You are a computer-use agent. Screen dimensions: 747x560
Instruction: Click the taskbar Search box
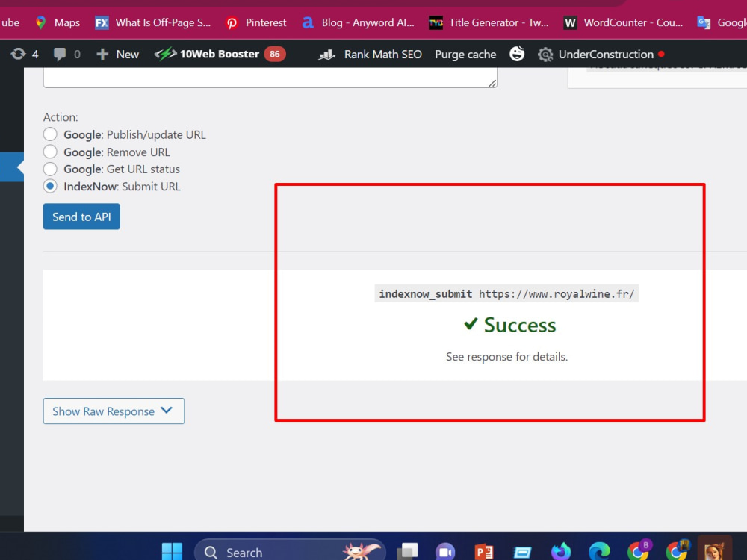(x=290, y=550)
